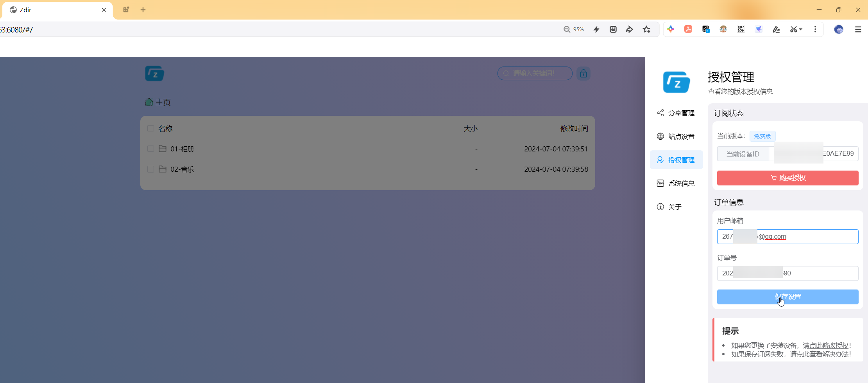Open the 02-音乐 folder
The height and width of the screenshot is (383, 868).
pyautogui.click(x=182, y=169)
